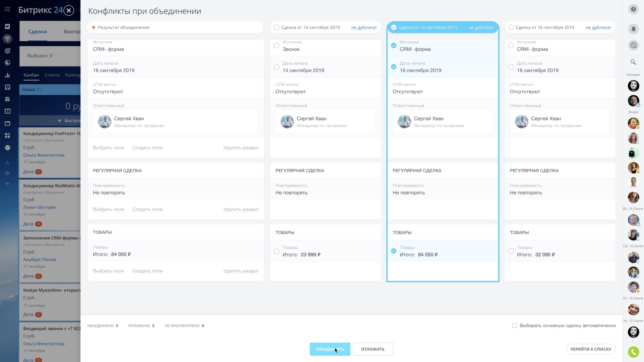Viewport: 644px width, 362px height.
Task: Select the deal from 14 September 2019 radio
Action: [x=277, y=27]
